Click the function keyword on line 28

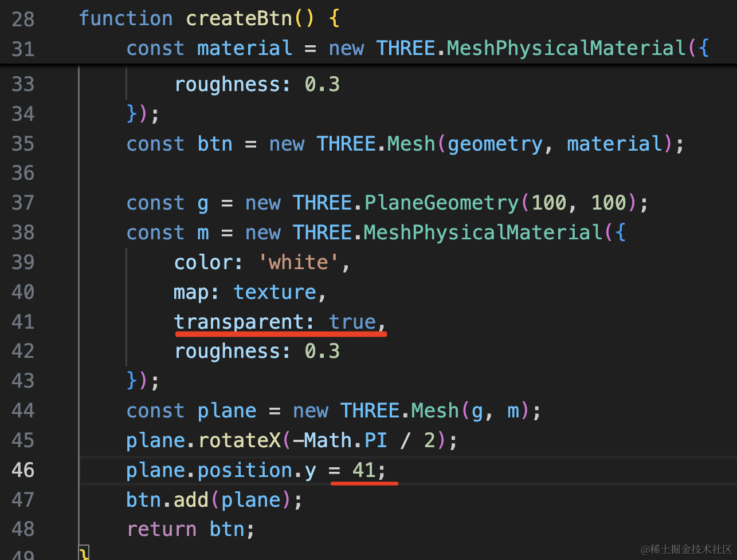pyautogui.click(x=126, y=18)
